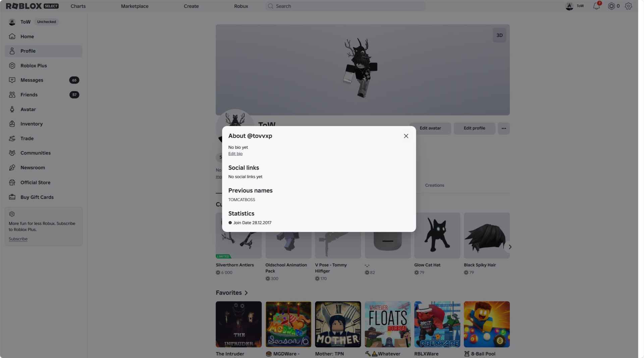Select the previous name TOMCATBOSS text
The width and height of the screenshot is (644, 358).
(241, 200)
